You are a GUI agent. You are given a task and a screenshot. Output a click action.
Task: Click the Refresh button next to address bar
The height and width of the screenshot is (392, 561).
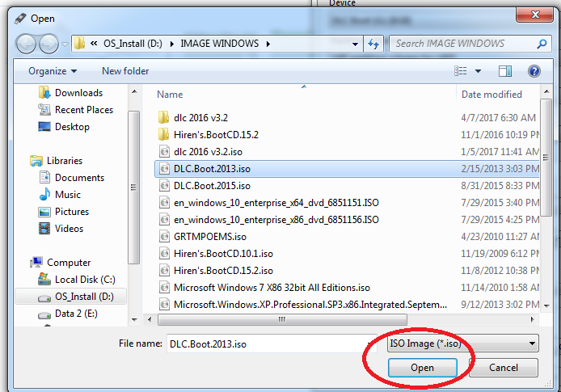point(373,44)
